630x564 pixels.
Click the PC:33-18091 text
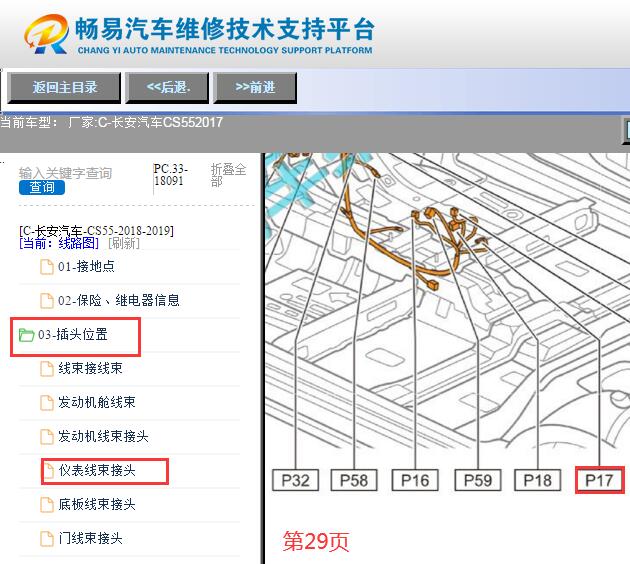click(x=171, y=175)
